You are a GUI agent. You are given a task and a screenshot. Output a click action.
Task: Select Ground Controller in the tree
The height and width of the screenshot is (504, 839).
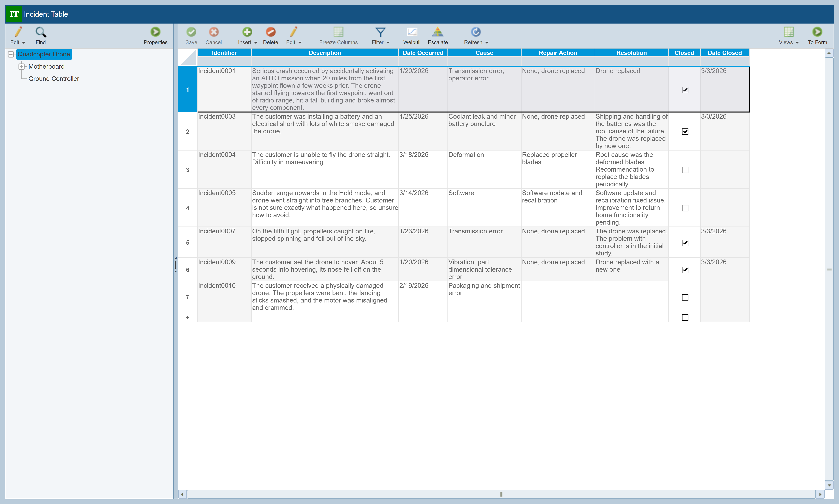[53, 79]
